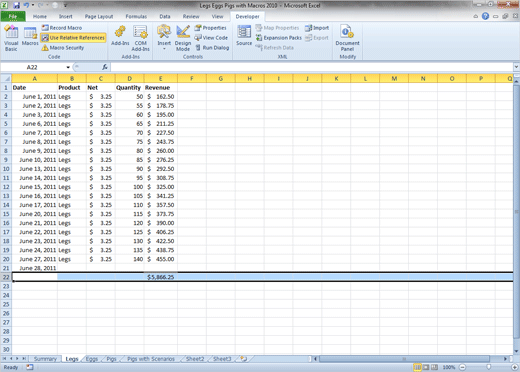The width and height of the screenshot is (520, 372).
Task: Open the Eggs sheet
Action: pyautogui.click(x=92, y=359)
